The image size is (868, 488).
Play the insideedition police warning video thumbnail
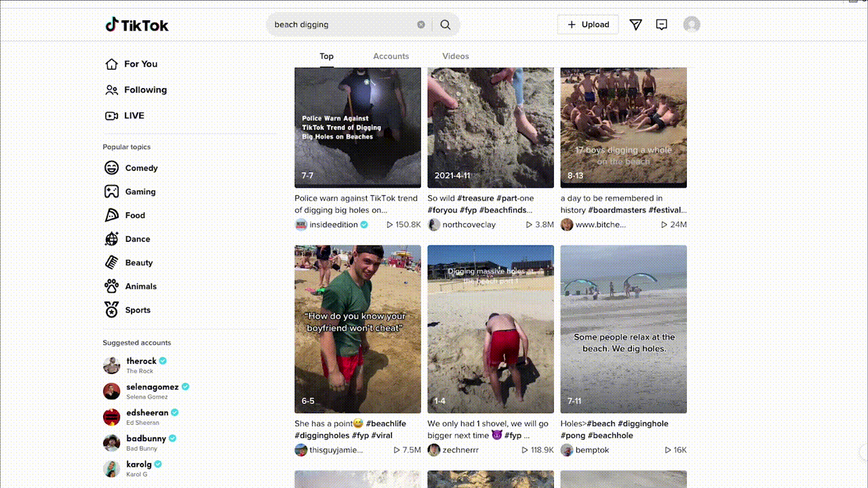pos(357,127)
